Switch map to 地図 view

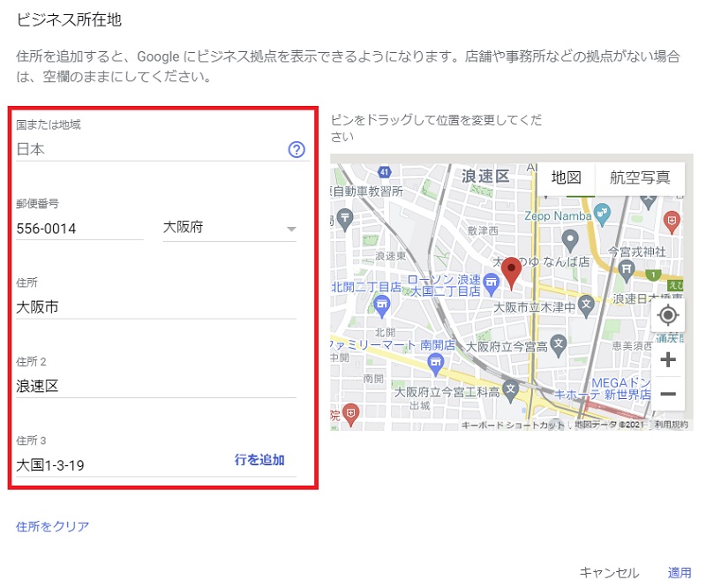point(566,177)
